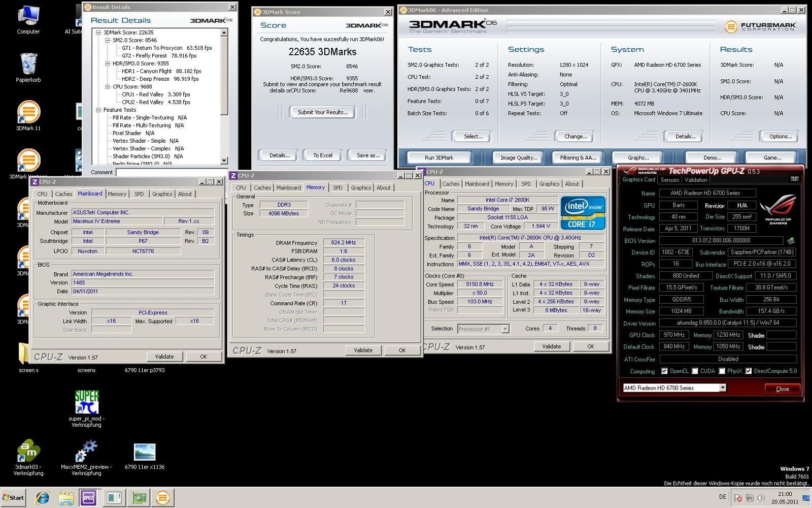Open the Action Center flag tray icon
812x508 pixels.
pos(738,498)
